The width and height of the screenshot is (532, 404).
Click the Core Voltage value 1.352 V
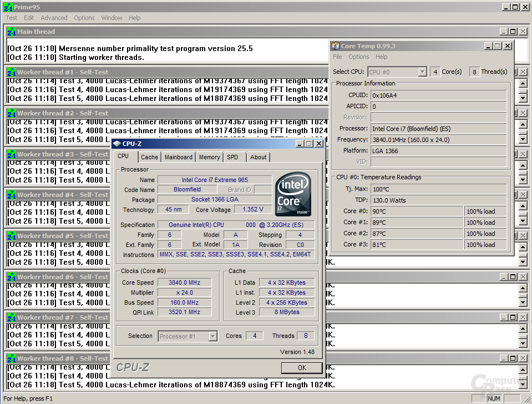253,209
